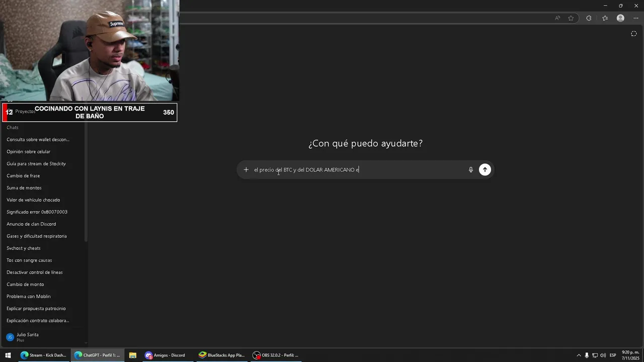Open chat Suma de montos

(24, 188)
